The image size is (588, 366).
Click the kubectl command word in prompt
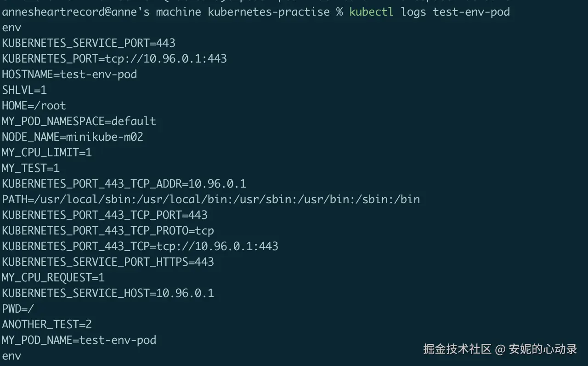(x=371, y=12)
